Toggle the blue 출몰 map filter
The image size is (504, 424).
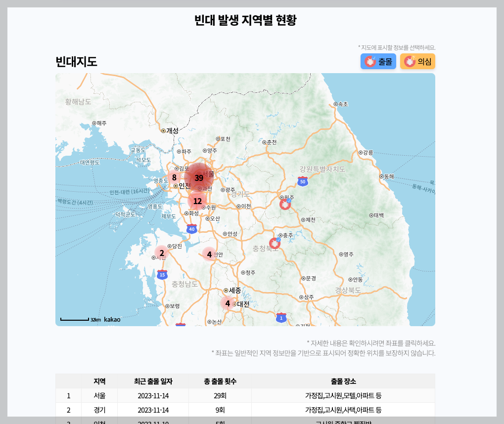pyautogui.click(x=378, y=61)
